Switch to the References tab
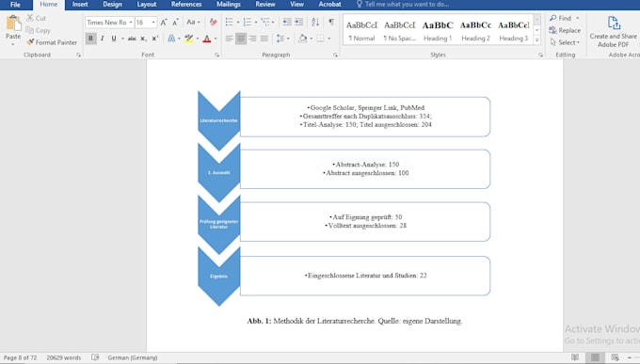 click(x=186, y=5)
